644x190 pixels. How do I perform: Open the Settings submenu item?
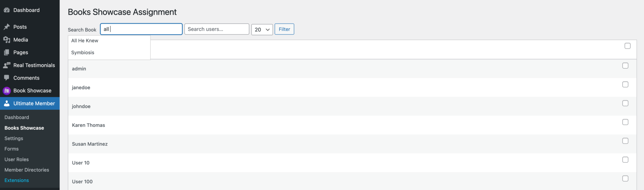tap(14, 138)
